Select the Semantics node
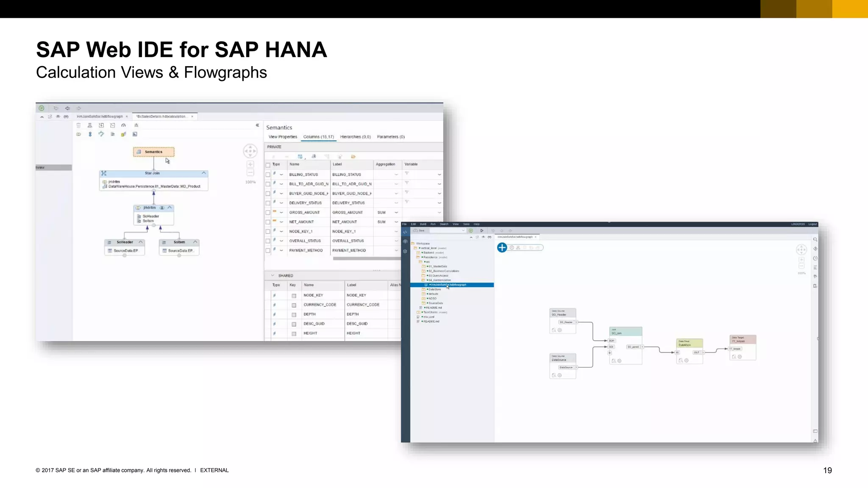 153,152
